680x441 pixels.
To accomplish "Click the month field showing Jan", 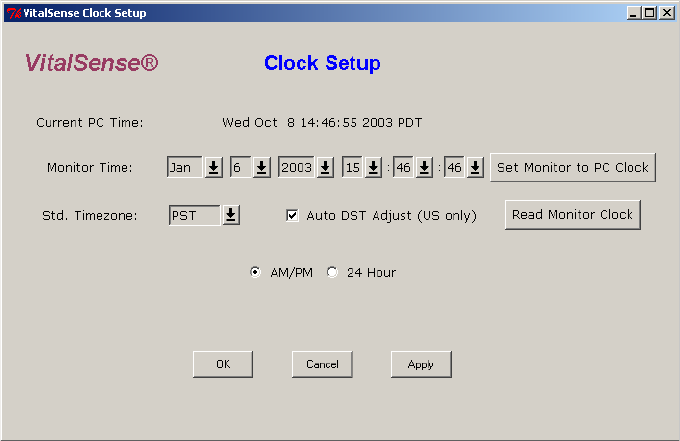I will 185,167.
